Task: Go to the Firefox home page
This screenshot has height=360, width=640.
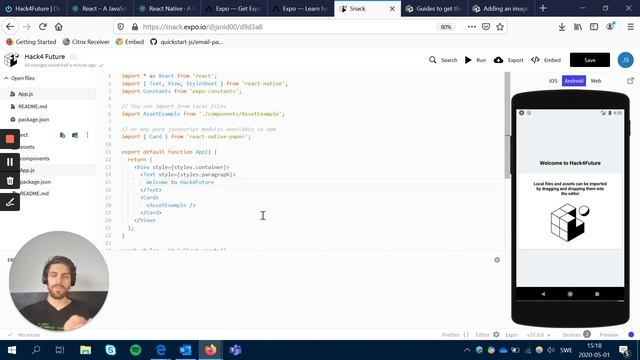Action: click(x=59, y=27)
